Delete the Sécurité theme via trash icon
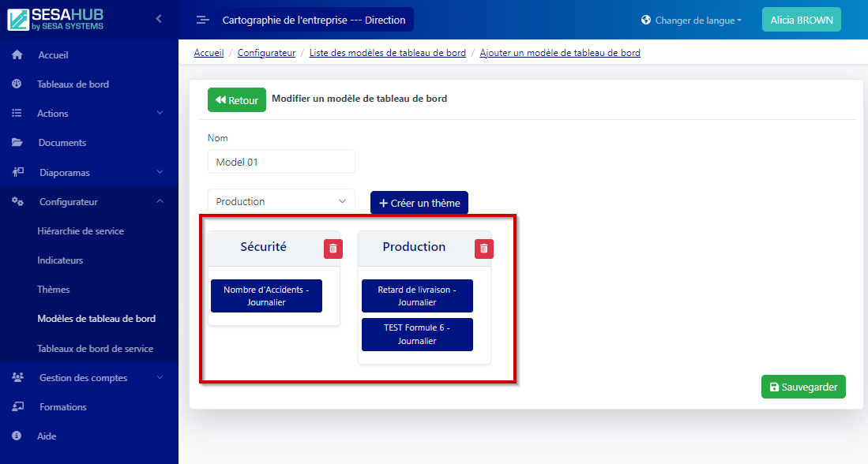The height and width of the screenshot is (464, 868). [333, 248]
